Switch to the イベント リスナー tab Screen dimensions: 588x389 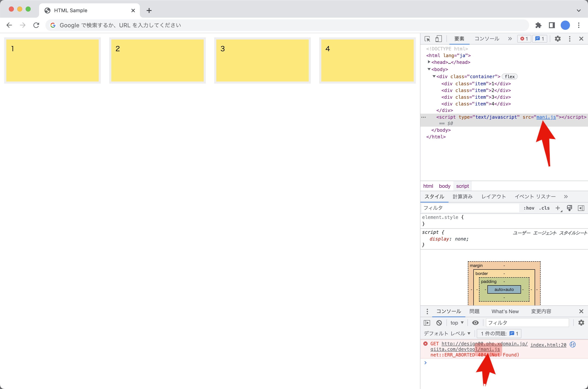point(535,196)
